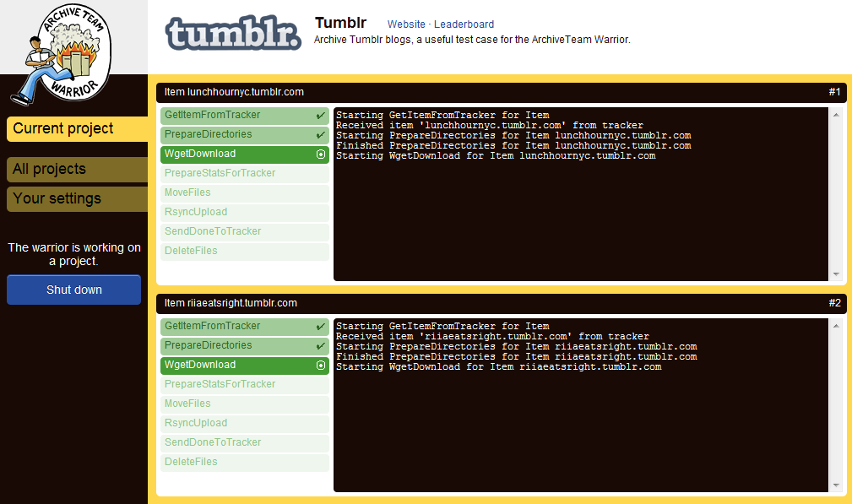The height and width of the screenshot is (504, 852).
Task: Select MoveFiles step in item #1
Action: tap(245, 192)
